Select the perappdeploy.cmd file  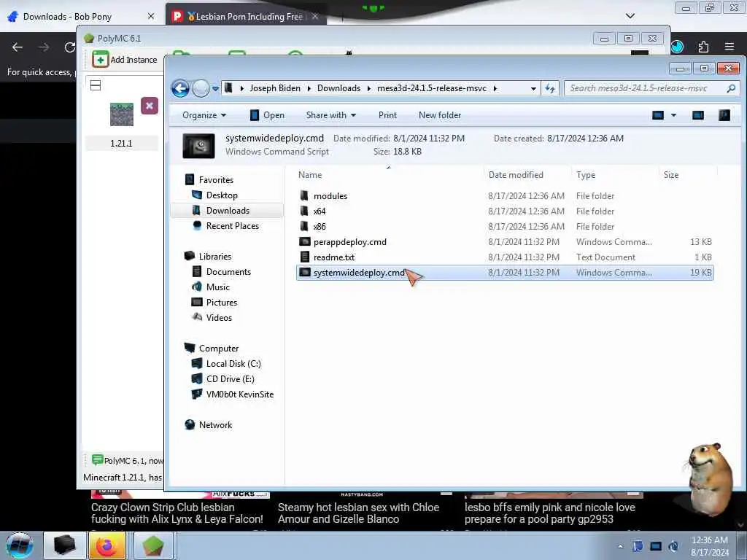[x=349, y=242]
